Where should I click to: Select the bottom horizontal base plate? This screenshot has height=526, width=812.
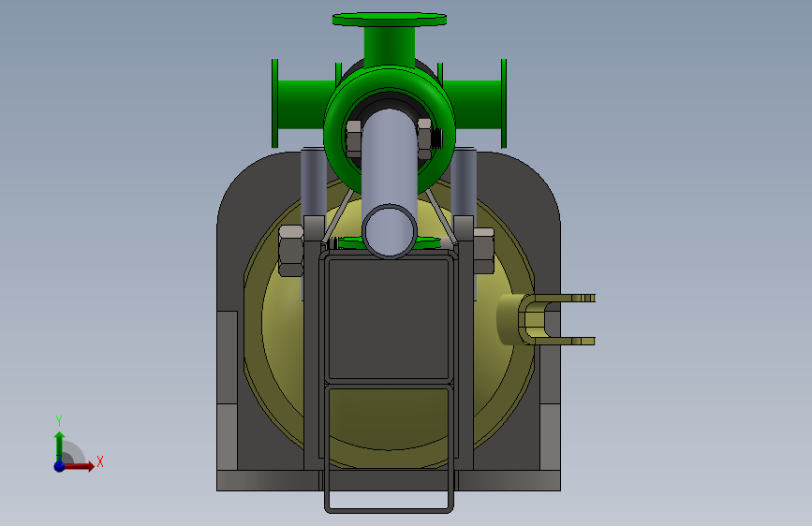click(389, 480)
